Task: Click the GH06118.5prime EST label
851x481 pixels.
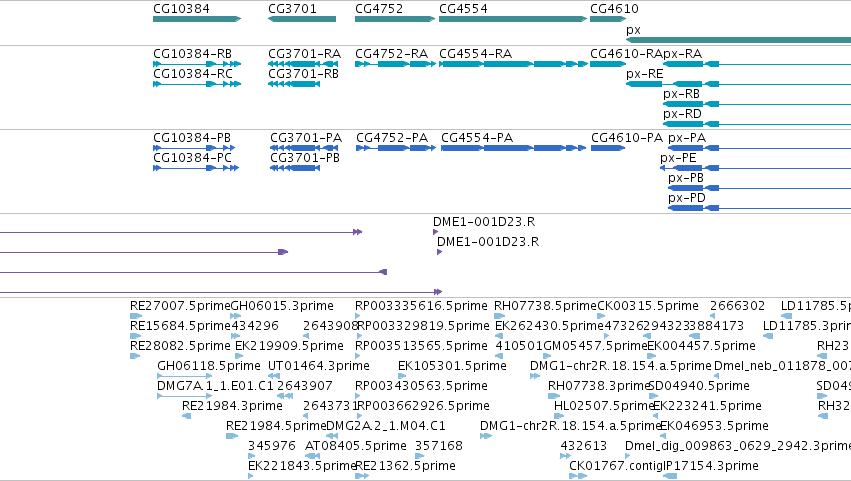Action: tap(209, 366)
